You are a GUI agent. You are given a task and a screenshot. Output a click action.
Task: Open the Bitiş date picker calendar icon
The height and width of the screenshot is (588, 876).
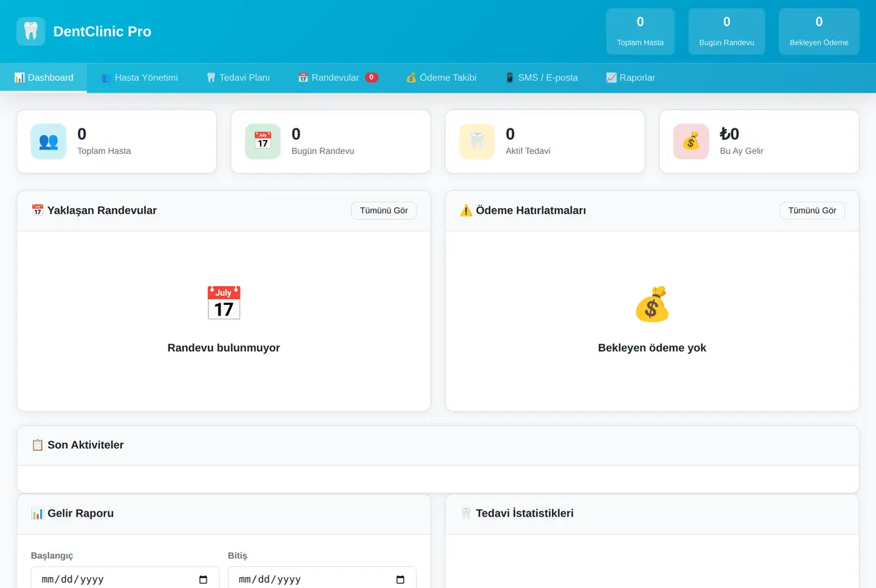[401, 580]
